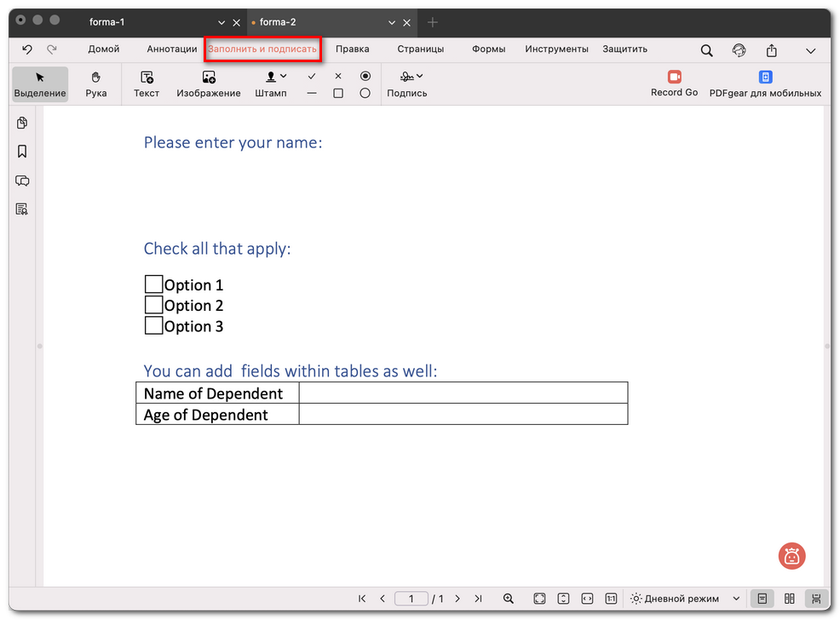Screen dimensions: 840x620
Task: Click the zoom-in magnifier in bottom bar
Action: click(509, 599)
